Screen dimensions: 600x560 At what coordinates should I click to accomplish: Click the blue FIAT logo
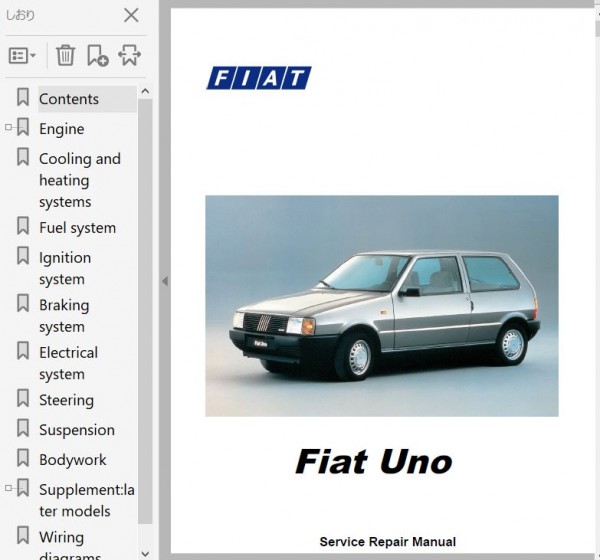point(259,78)
